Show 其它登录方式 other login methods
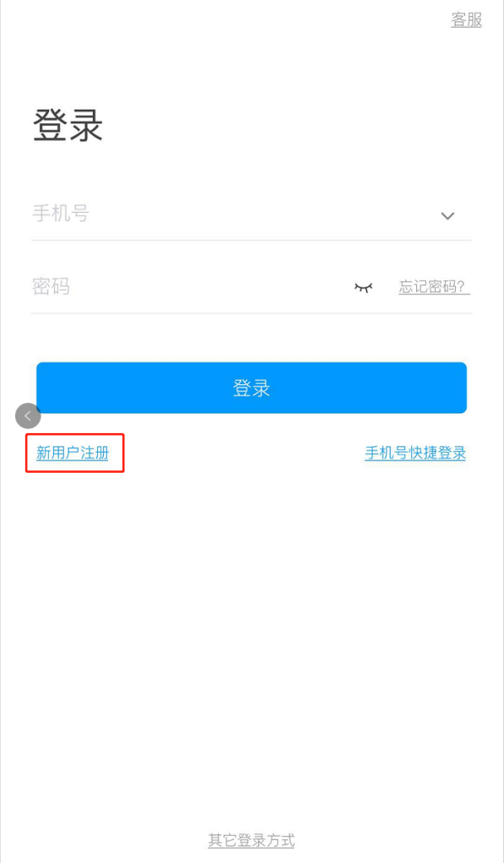504x863 pixels. [x=252, y=840]
